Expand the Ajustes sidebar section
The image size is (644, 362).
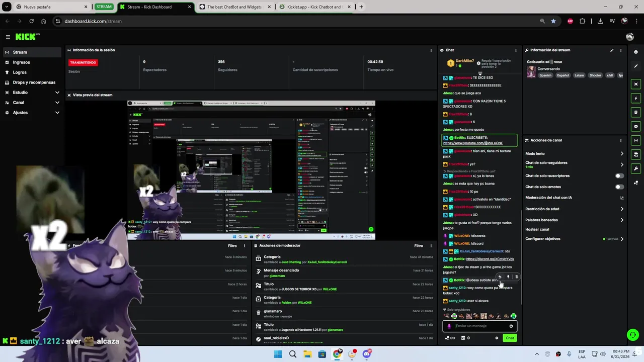click(31, 113)
